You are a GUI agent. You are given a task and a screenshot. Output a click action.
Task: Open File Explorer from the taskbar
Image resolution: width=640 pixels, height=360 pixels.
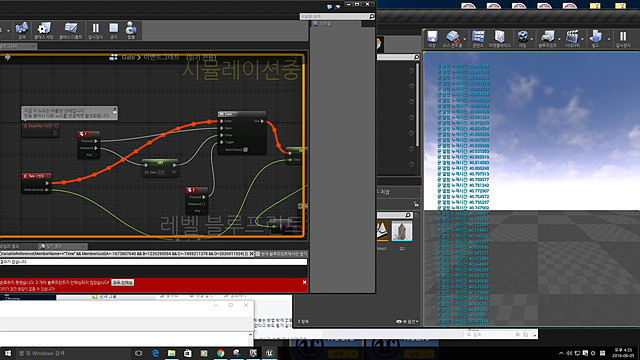click(171, 353)
